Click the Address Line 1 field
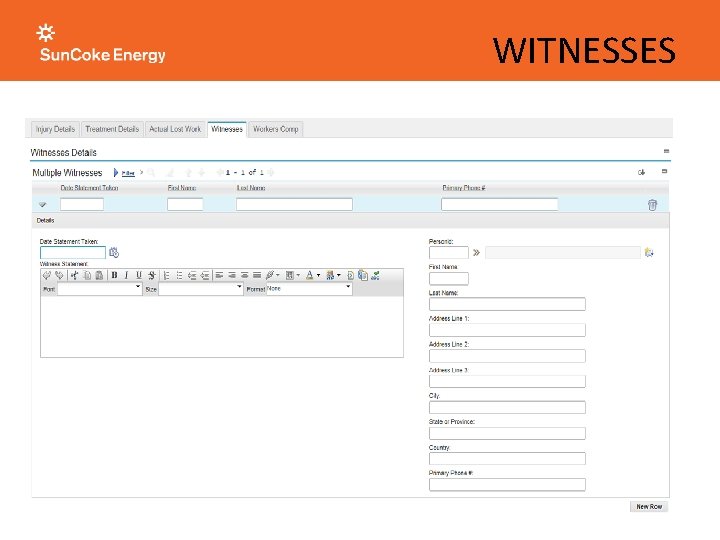Viewport: 720px width, 540px height. (x=507, y=330)
